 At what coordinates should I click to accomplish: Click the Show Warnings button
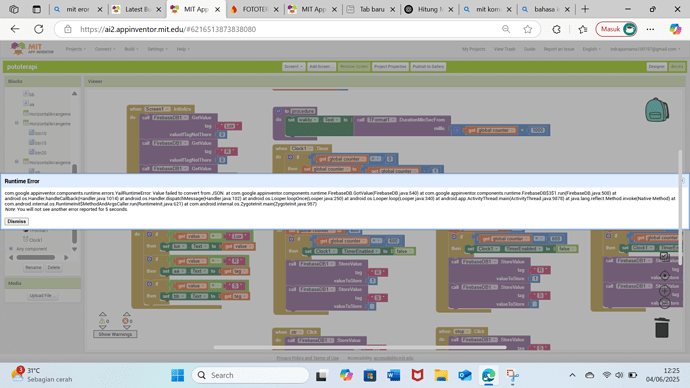coord(115,334)
